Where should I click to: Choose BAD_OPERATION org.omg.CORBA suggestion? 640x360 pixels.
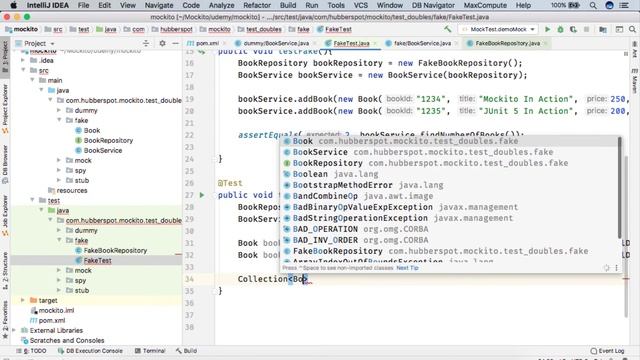(450, 229)
